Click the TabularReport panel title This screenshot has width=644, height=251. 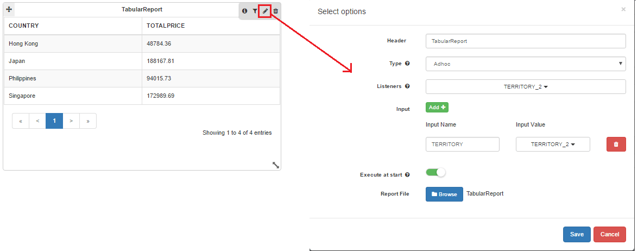pyautogui.click(x=142, y=9)
